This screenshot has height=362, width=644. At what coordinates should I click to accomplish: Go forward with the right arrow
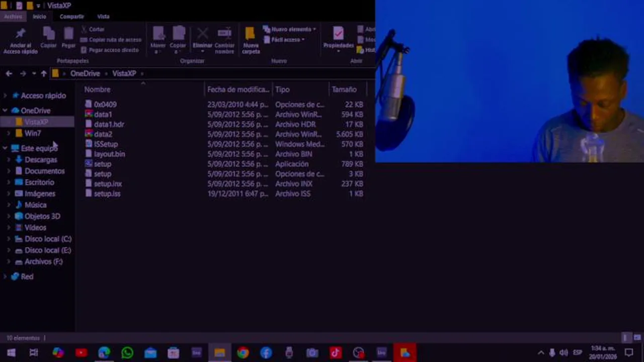[x=23, y=73]
